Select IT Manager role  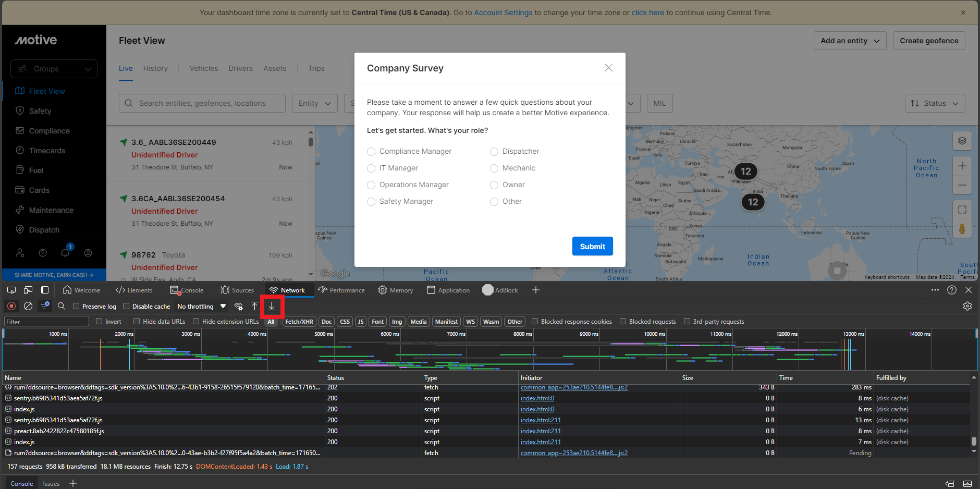point(371,168)
